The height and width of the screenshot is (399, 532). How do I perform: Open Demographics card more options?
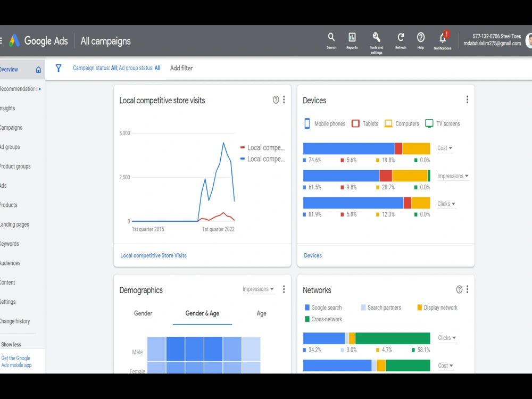coord(284,289)
